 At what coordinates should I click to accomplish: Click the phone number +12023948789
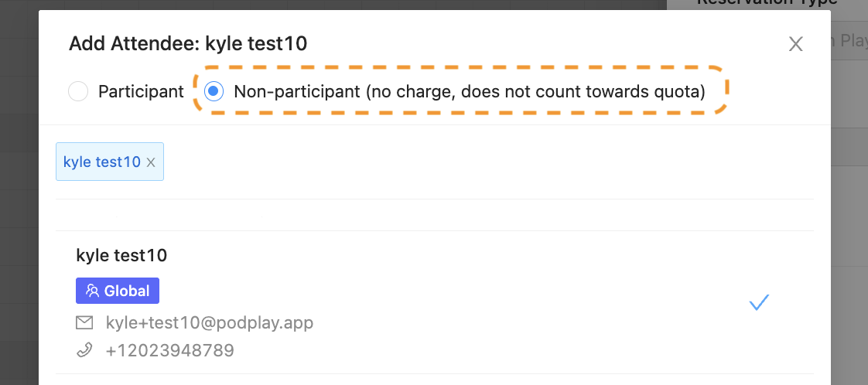tap(170, 350)
